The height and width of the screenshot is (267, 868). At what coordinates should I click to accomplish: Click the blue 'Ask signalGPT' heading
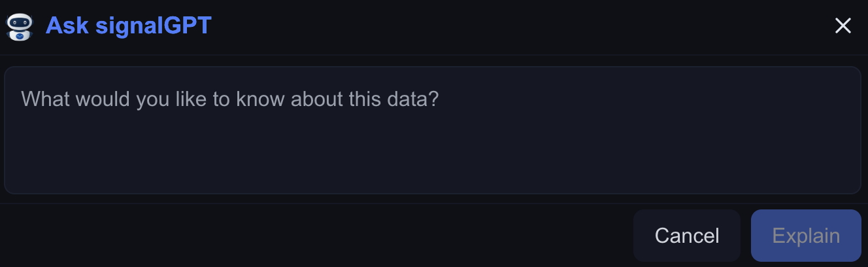[128, 26]
